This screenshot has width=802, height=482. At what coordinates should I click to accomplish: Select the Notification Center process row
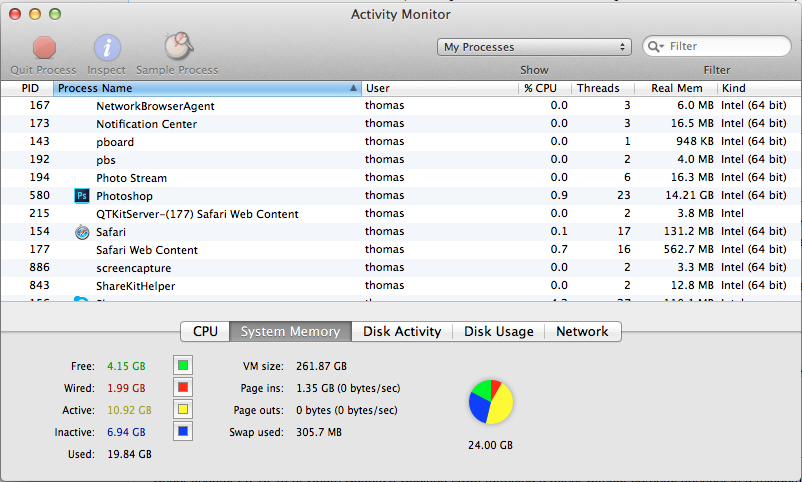[401, 123]
